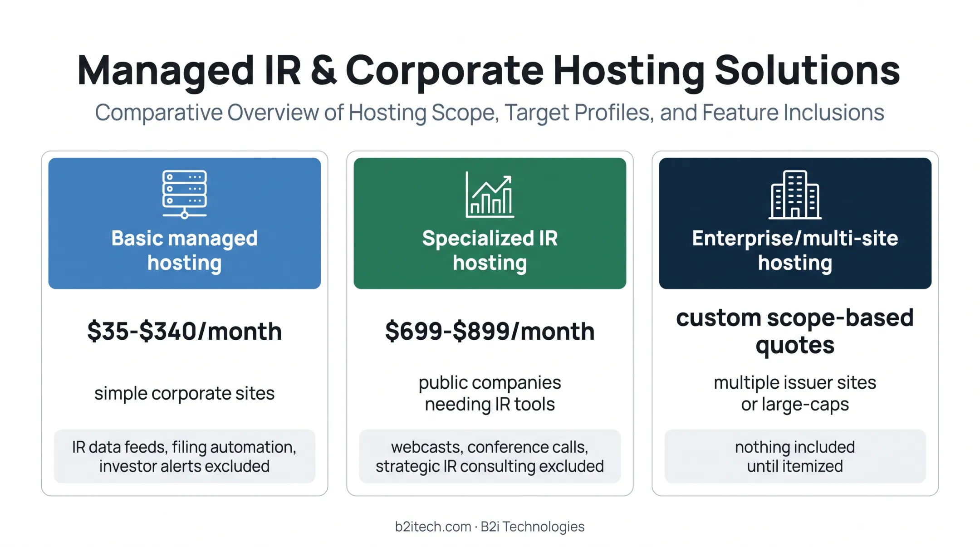Click the 'Comparative Overview of Hosting Scope' subtitle
980x547 pixels.
pyautogui.click(x=490, y=112)
